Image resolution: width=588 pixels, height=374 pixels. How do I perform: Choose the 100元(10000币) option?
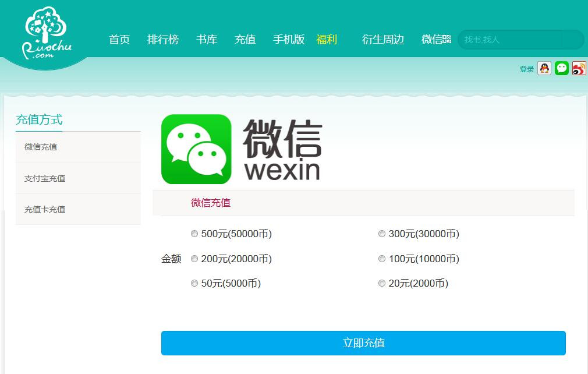click(x=382, y=259)
